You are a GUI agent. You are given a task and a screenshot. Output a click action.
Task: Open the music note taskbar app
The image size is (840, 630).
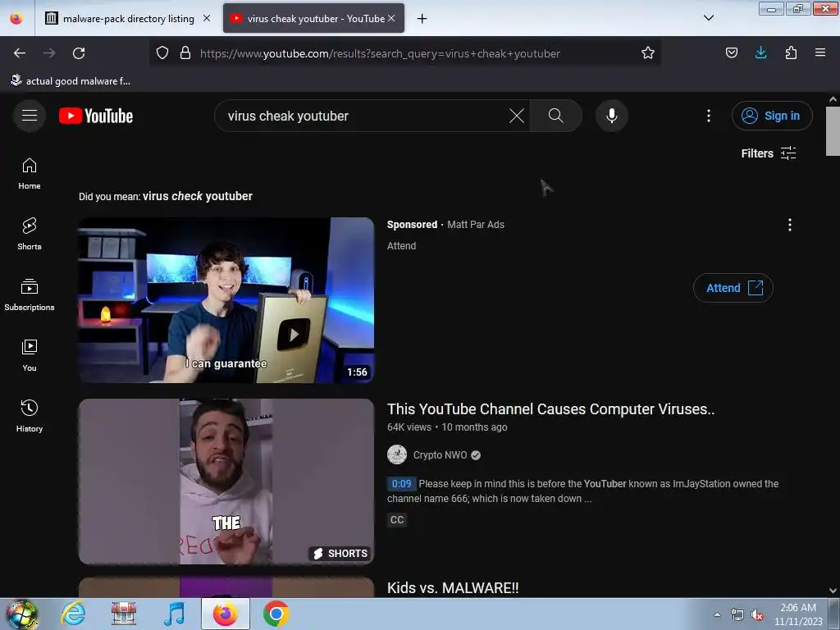(x=174, y=614)
